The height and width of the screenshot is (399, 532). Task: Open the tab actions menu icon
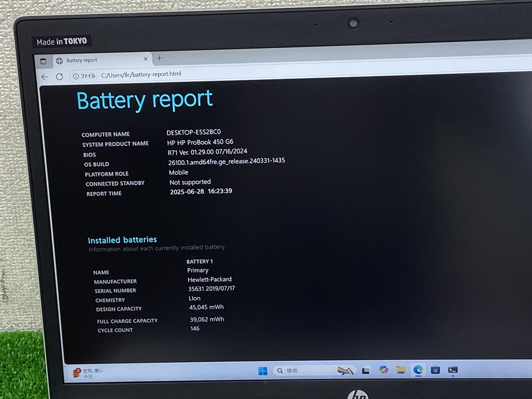point(43,61)
